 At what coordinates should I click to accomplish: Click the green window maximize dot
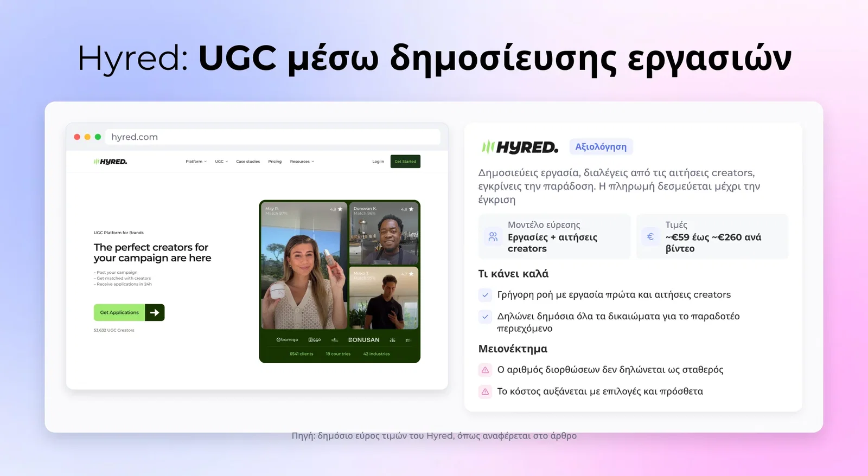tap(98, 137)
